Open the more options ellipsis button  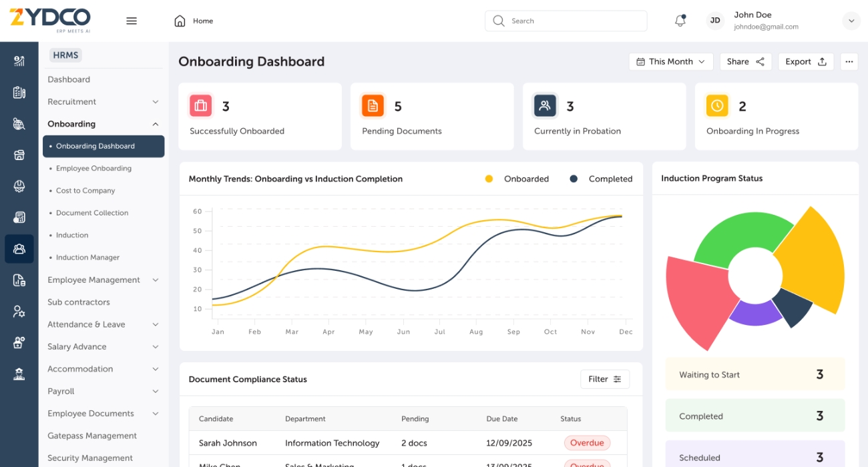(x=849, y=61)
